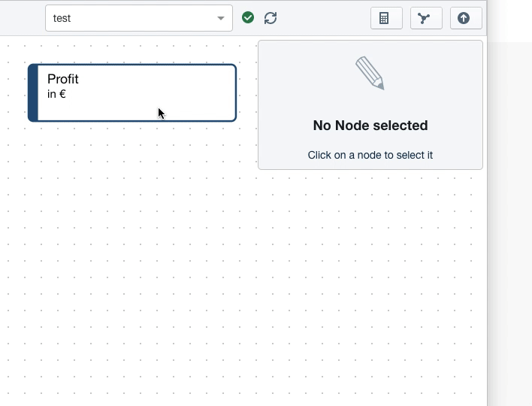This screenshot has height=406, width=532.
Task: Click the upload arrow circle button
Action: pyautogui.click(x=465, y=18)
